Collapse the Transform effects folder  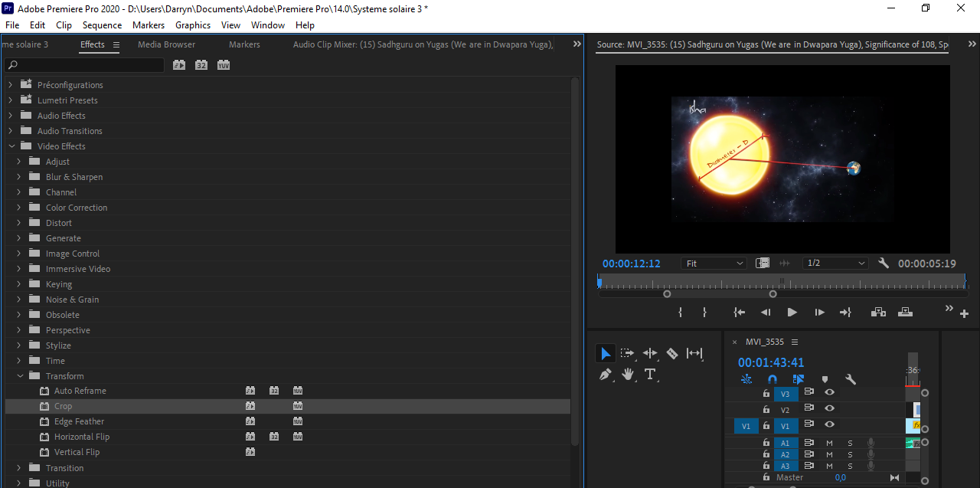pos(21,375)
